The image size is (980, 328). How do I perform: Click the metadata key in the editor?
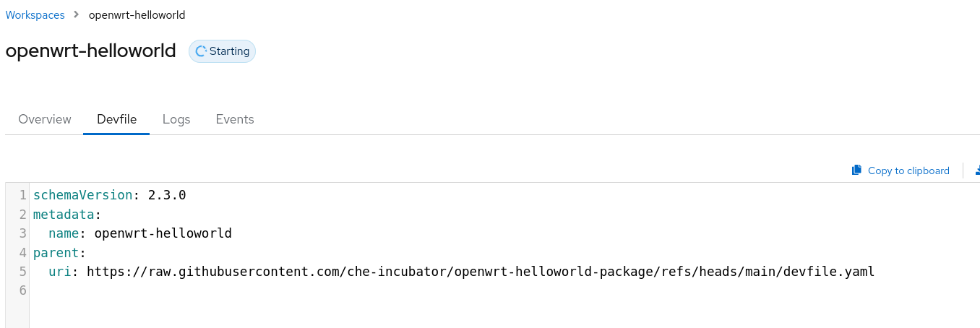pos(64,214)
